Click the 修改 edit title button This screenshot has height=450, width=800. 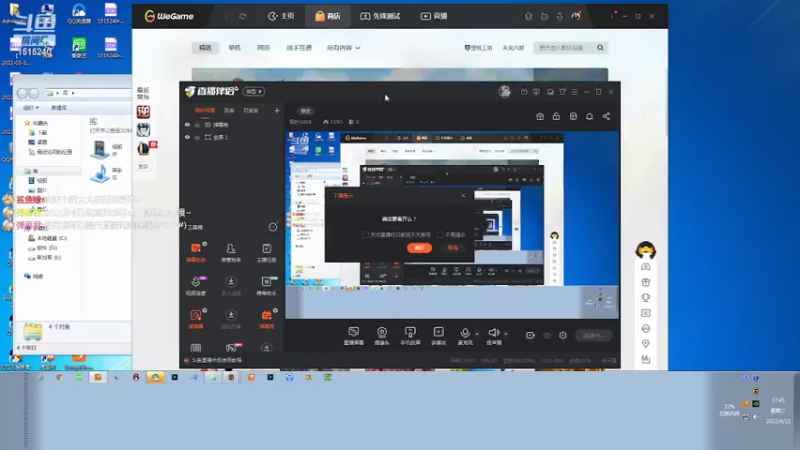point(305,111)
